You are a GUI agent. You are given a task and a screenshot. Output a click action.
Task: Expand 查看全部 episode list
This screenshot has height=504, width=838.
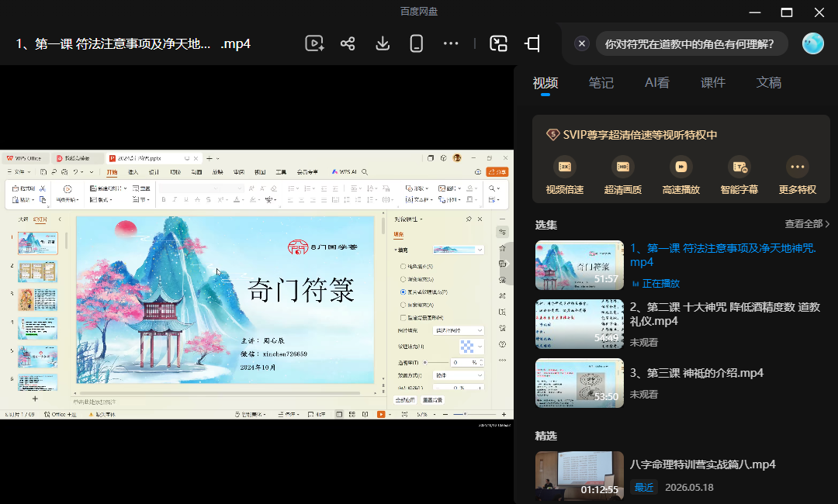pos(806,224)
